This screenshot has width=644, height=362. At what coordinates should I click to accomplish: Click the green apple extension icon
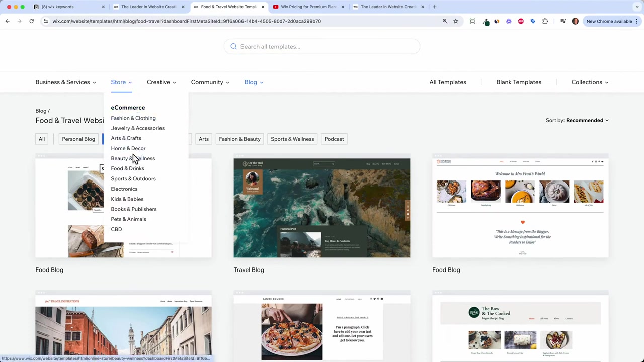click(x=486, y=22)
